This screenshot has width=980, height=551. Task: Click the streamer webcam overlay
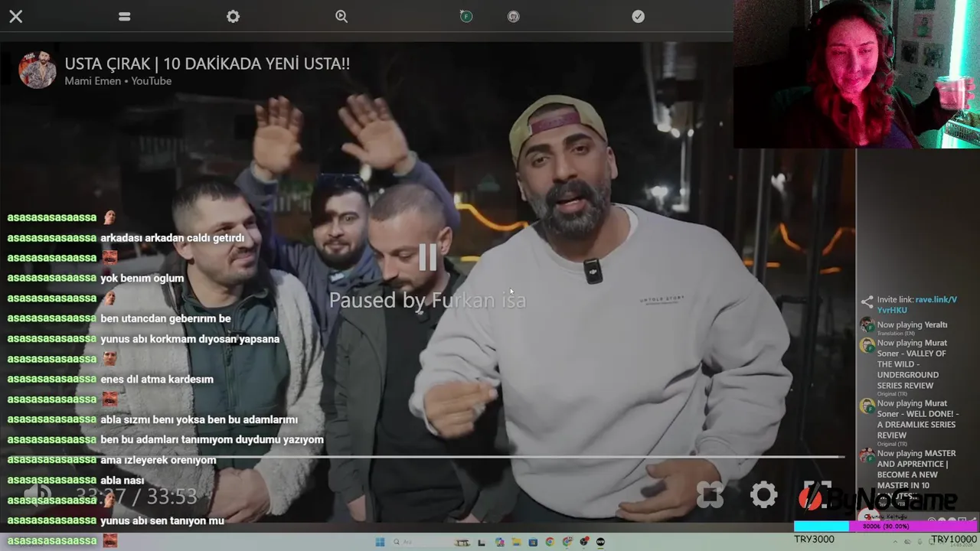tap(857, 74)
